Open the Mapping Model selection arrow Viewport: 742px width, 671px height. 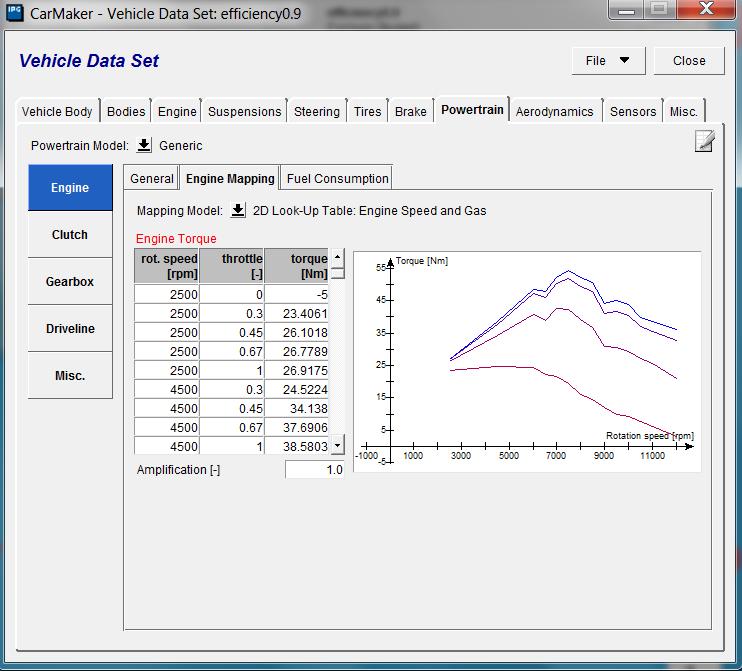[x=238, y=210]
